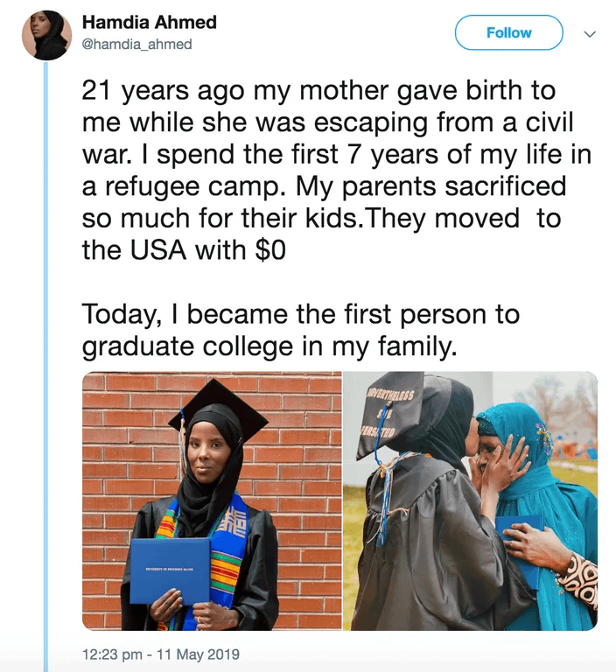616x672 pixels.
Task: Click the @hamdia_ahmed handle
Action: point(136,44)
